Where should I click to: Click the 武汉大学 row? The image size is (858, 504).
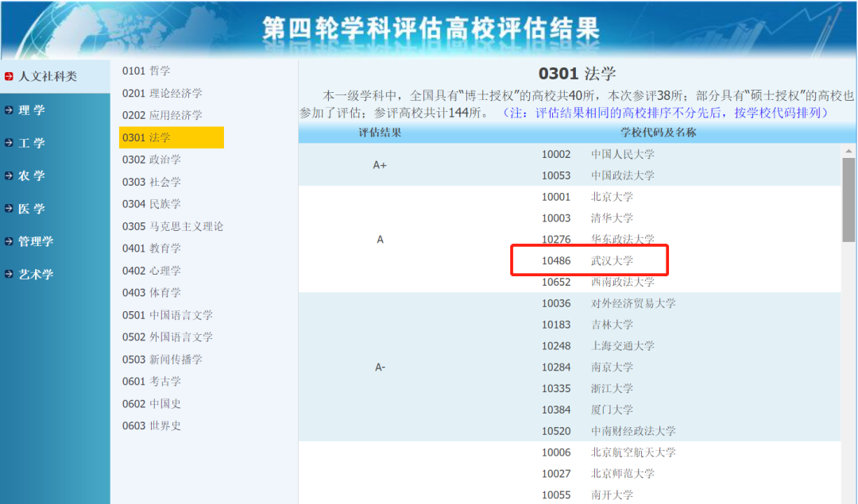click(587, 261)
